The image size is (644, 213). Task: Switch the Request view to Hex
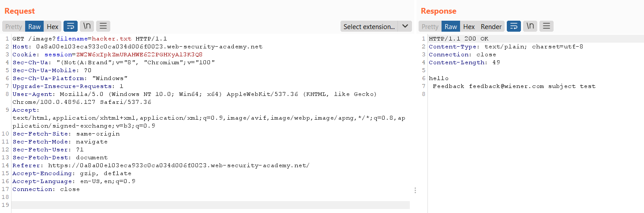click(x=52, y=26)
